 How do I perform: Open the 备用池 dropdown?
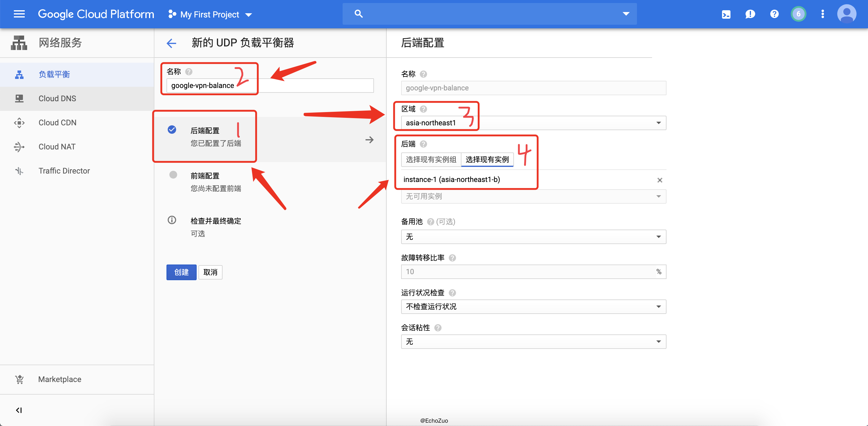click(534, 236)
